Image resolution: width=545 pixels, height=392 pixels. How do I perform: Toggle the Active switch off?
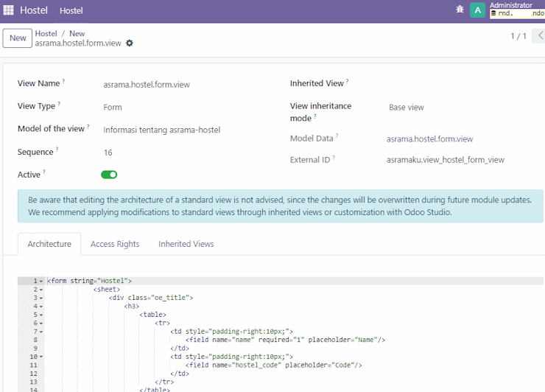[109, 175]
